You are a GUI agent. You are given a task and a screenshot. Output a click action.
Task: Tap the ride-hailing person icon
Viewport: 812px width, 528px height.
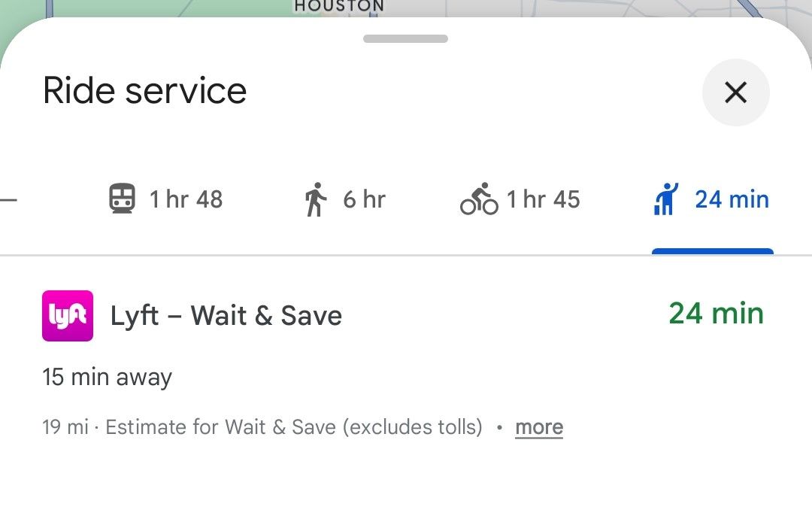pyautogui.click(x=666, y=199)
